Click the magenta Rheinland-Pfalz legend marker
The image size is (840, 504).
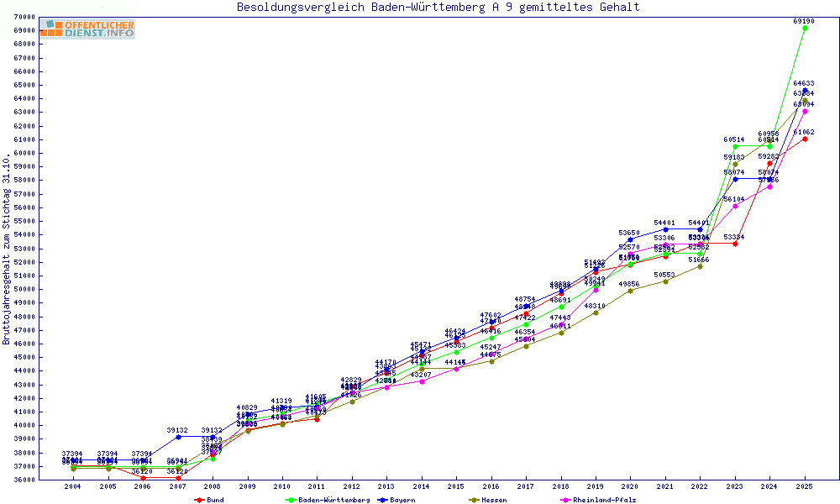[566, 500]
